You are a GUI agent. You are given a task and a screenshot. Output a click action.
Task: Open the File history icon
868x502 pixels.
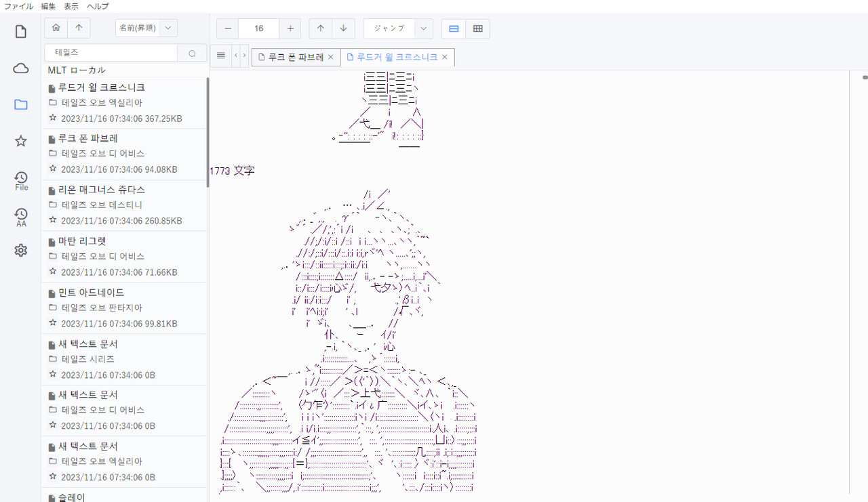click(21, 180)
